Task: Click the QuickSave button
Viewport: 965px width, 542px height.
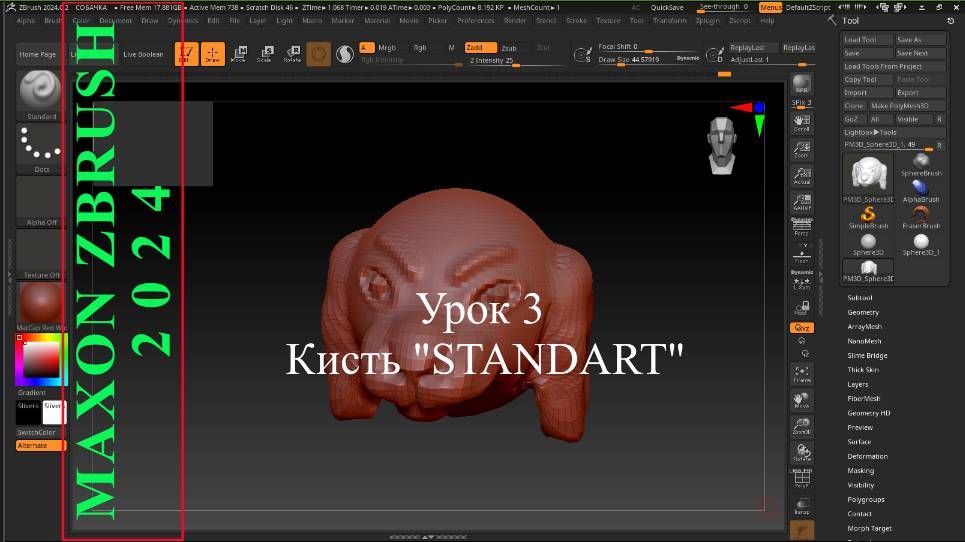Action: (x=667, y=7)
